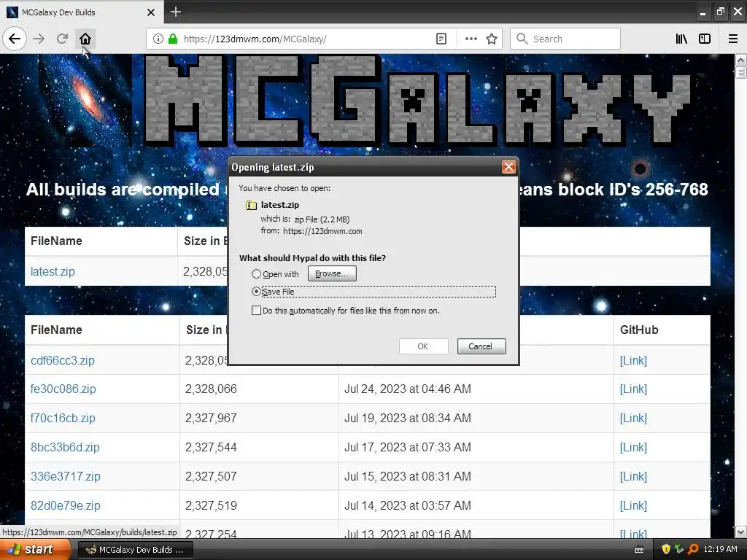This screenshot has width=747, height=560.
Task: Click the magnifier tray icon
Action: (693, 549)
